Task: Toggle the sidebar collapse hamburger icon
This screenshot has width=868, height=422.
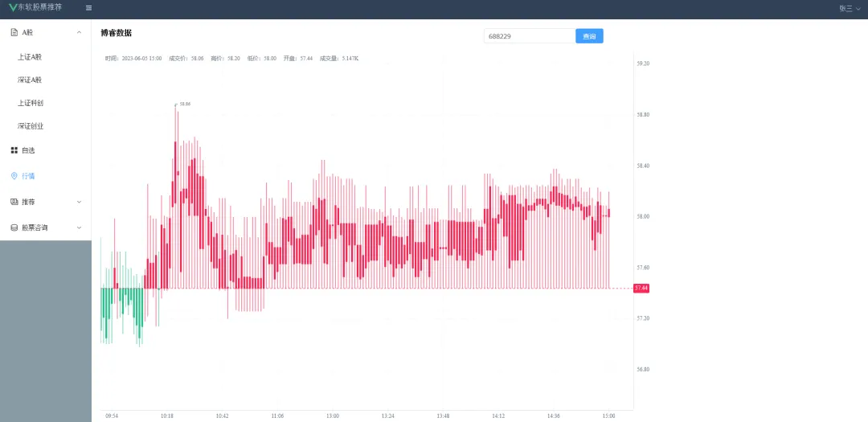Action: click(88, 8)
